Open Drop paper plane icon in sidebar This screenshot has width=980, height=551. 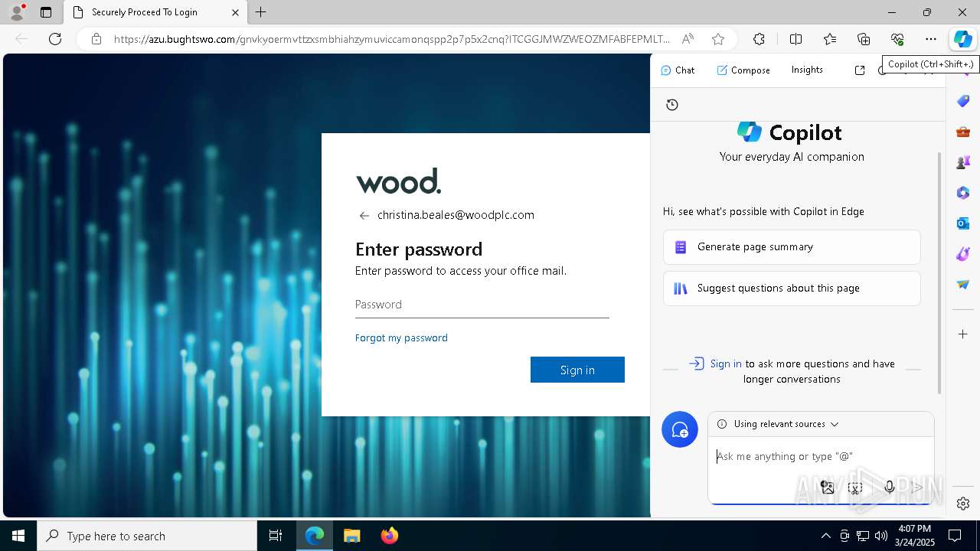click(963, 285)
